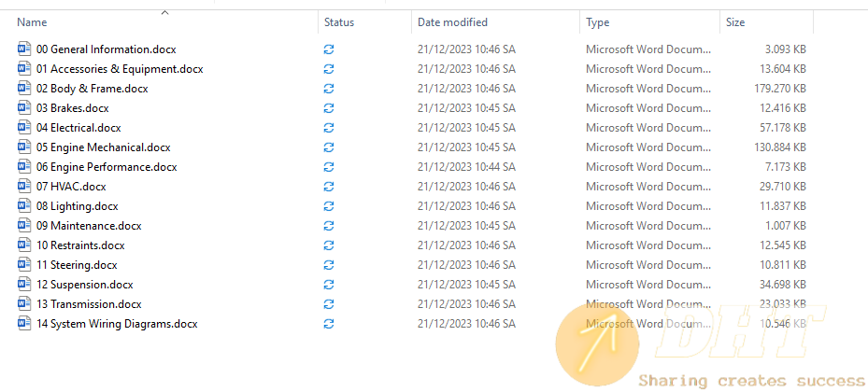The width and height of the screenshot is (868, 392).
Task: Click the Word icon beside 11 Steering.docx
Action: click(x=24, y=265)
